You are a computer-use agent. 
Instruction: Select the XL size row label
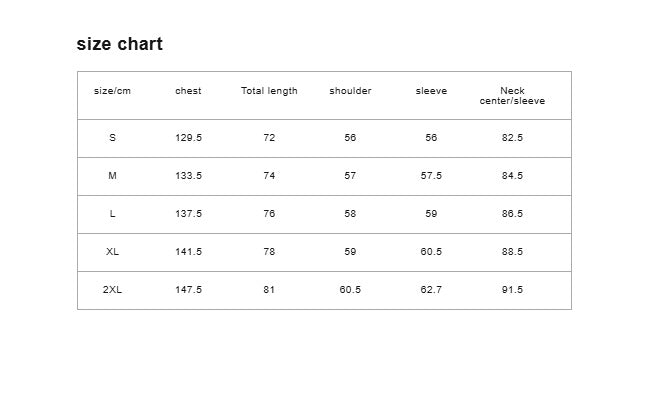[x=112, y=252]
